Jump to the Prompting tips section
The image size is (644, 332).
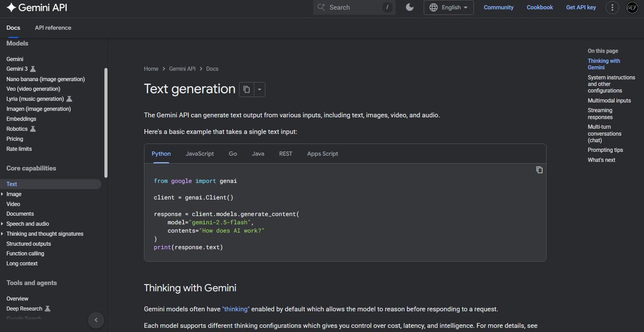coord(605,150)
